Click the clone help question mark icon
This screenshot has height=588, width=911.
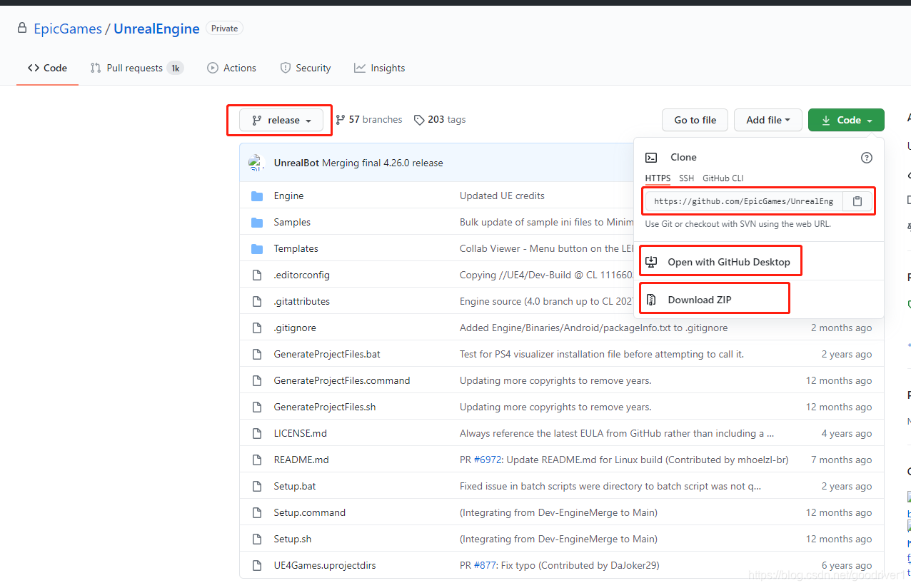pos(866,158)
